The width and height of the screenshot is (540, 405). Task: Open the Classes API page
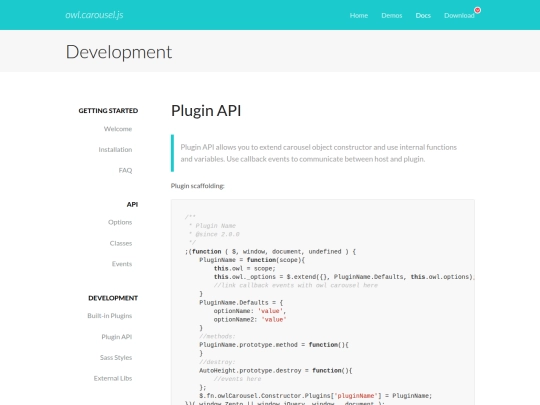[121, 243]
